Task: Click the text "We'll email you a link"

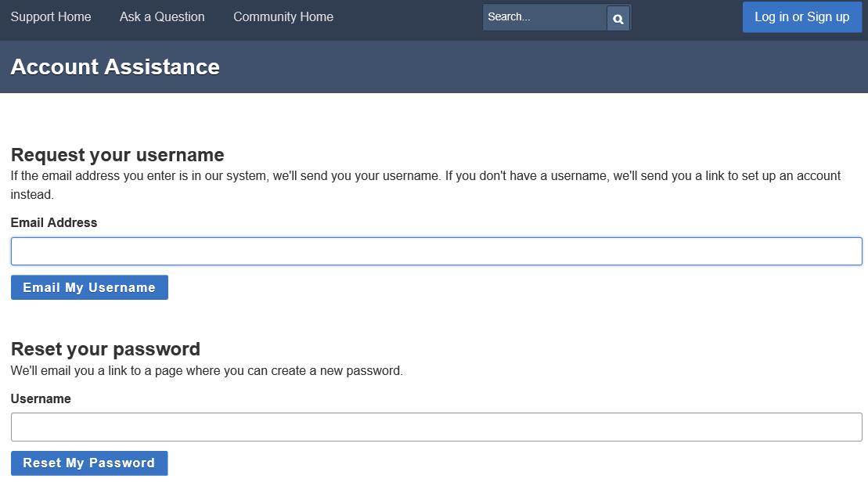Action: 69,370
